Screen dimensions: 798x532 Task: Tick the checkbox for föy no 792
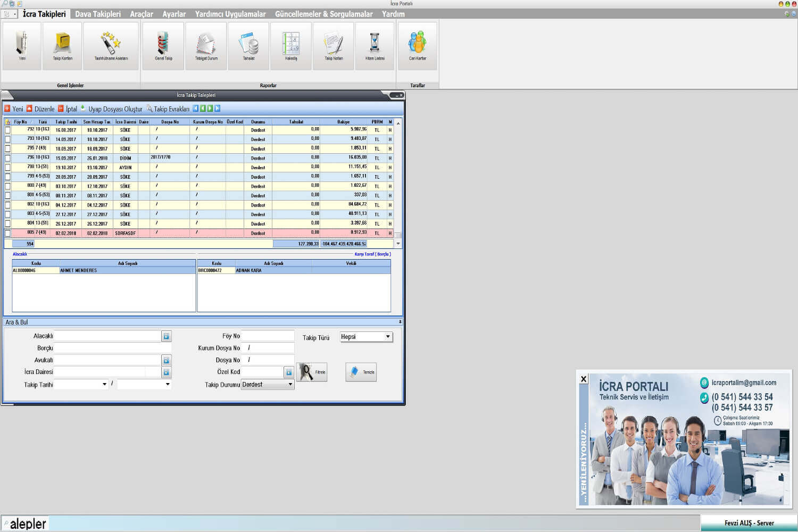click(x=7, y=130)
